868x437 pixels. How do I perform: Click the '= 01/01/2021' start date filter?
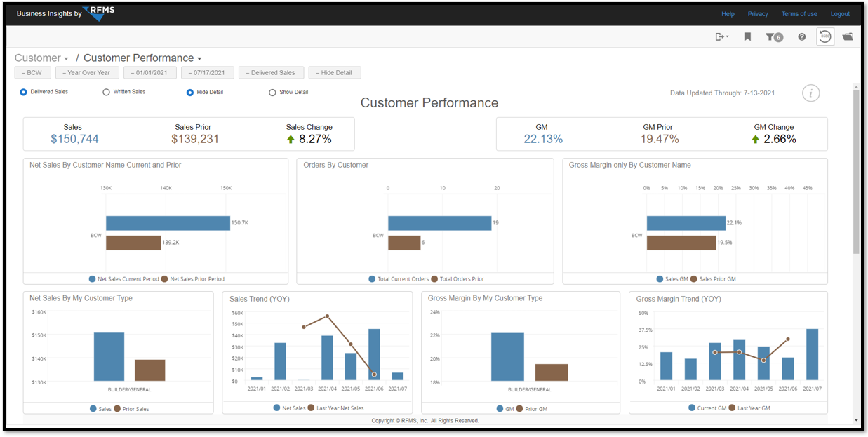pyautogui.click(x=150, y=72)
